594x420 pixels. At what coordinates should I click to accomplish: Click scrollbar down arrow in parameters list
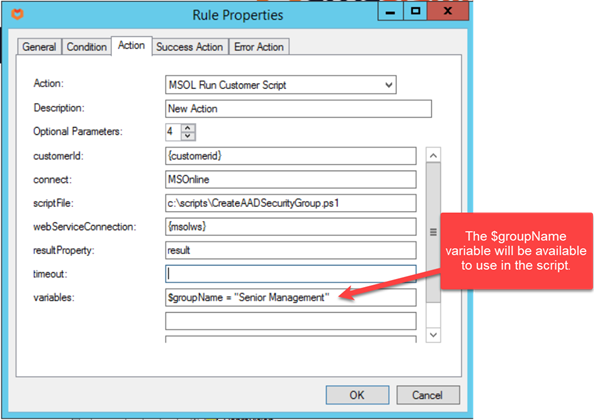[433, 335]
